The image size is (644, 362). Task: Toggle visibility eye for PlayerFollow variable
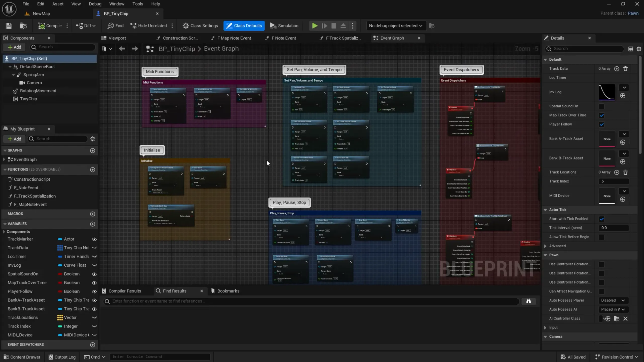pyautogui.click(x=94, y=291)
